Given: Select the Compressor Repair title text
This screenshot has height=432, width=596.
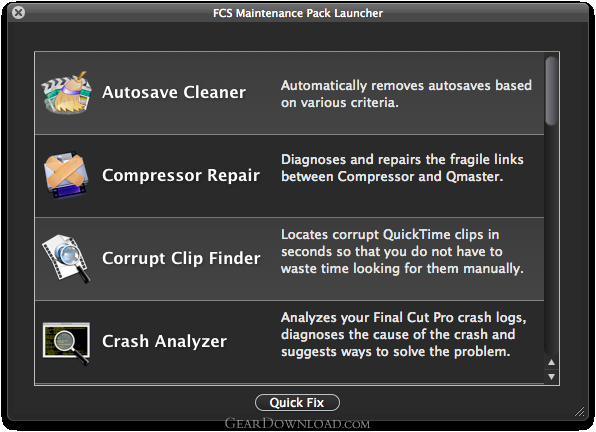Looking at the screenshot, I should click(181, 176).
